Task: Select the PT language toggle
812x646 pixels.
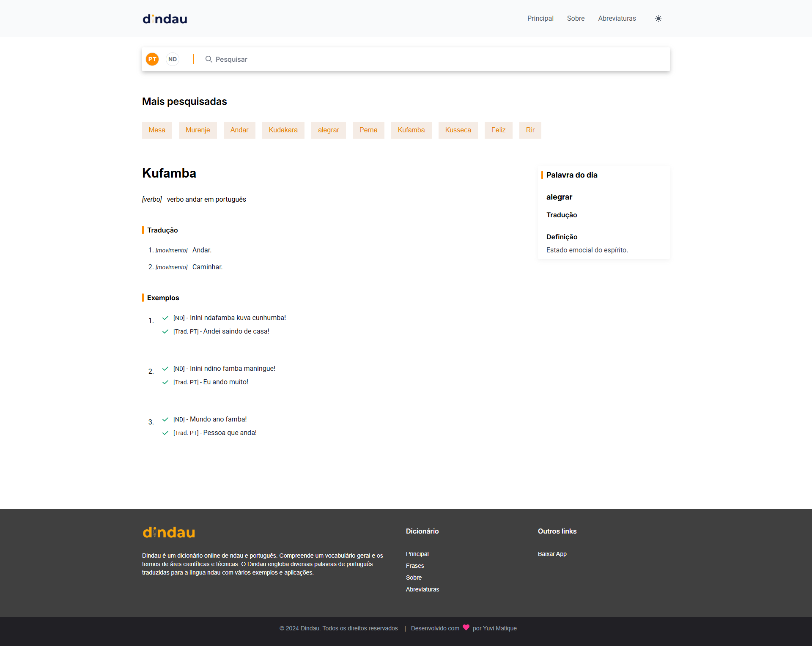Action: 152,59
